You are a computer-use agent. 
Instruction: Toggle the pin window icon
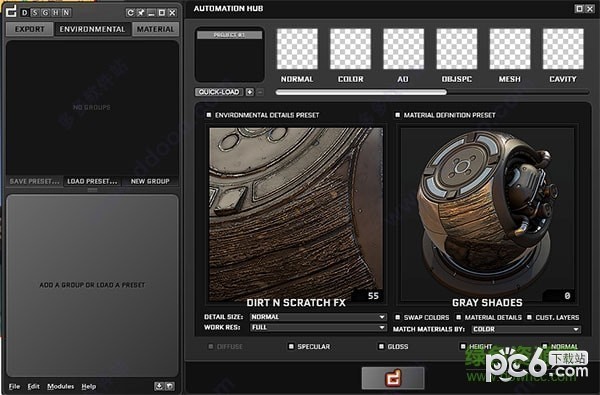coord(141,13)
